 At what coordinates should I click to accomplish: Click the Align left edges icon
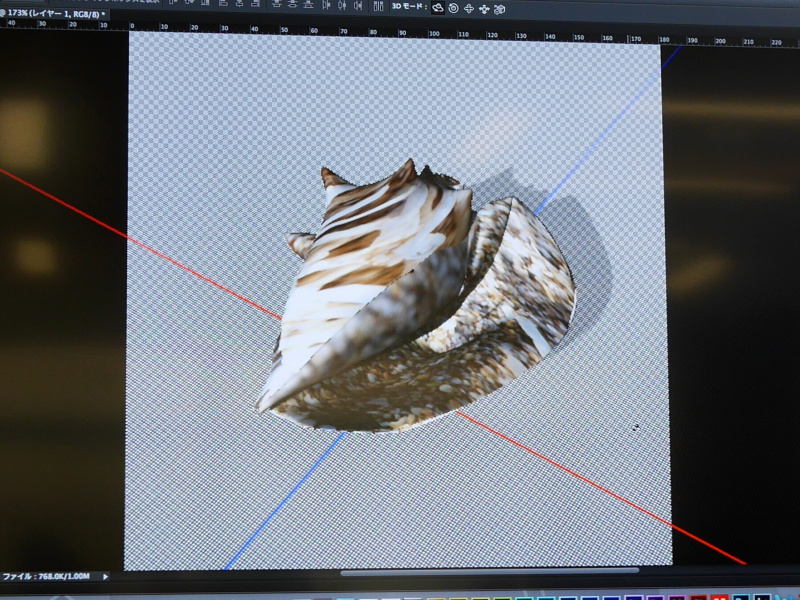point(223,3)
